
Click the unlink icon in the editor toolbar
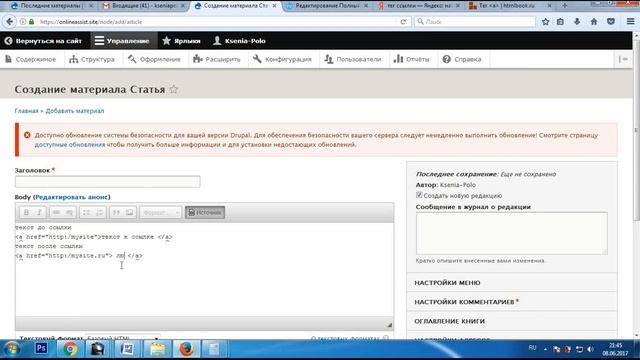(x=69, y=212)
